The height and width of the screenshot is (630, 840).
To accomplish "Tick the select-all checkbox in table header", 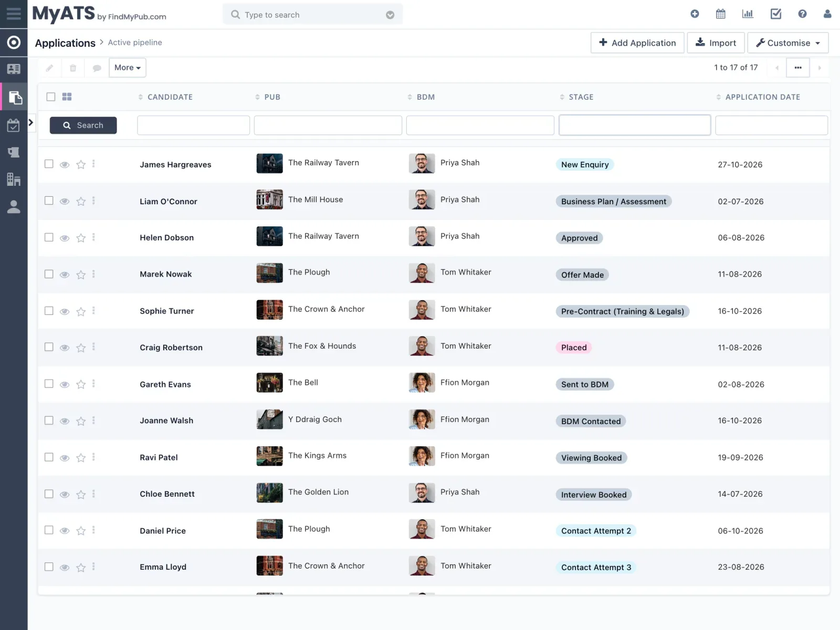I will point(51,97).
